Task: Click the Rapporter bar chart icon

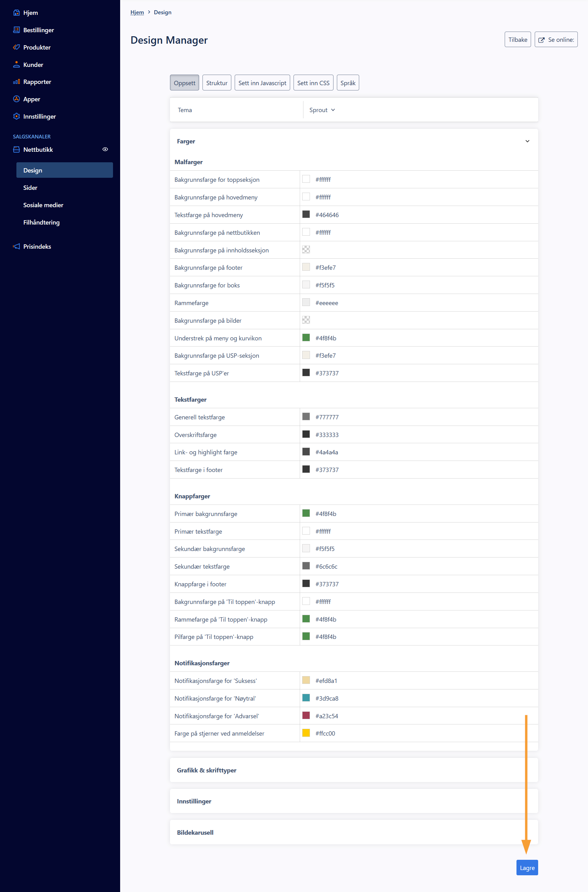Action: tap(16, 82)
